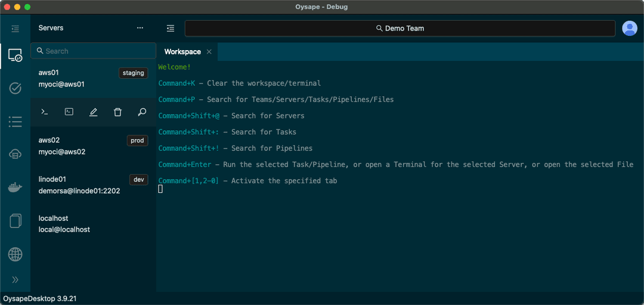Open the boxed terminal window icon for aws01
The height and width of the screenshot is (305, 644).
pos(69,112)
